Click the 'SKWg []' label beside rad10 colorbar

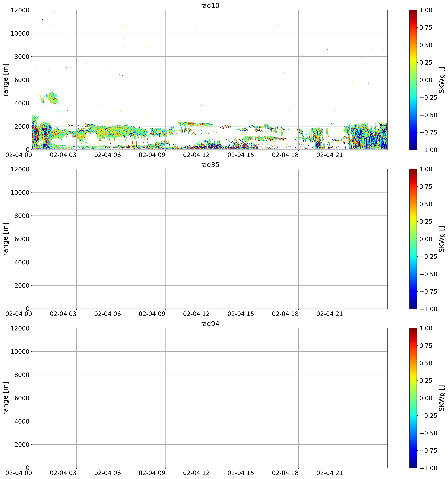click(441, 80)
